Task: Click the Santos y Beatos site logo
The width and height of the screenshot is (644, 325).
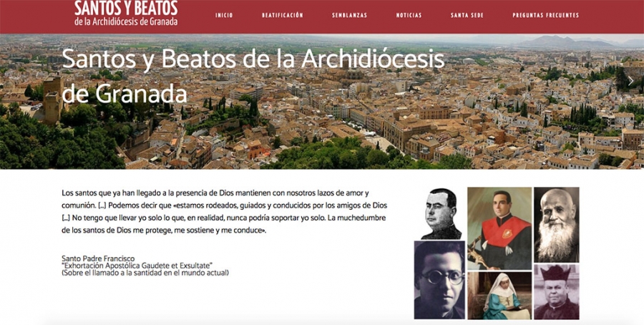Action: pos(126,13)
